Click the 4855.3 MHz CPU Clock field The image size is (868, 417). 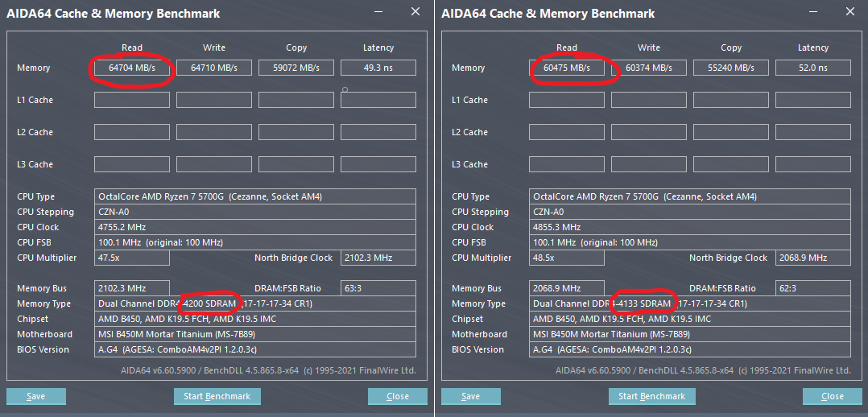(690, 228)
